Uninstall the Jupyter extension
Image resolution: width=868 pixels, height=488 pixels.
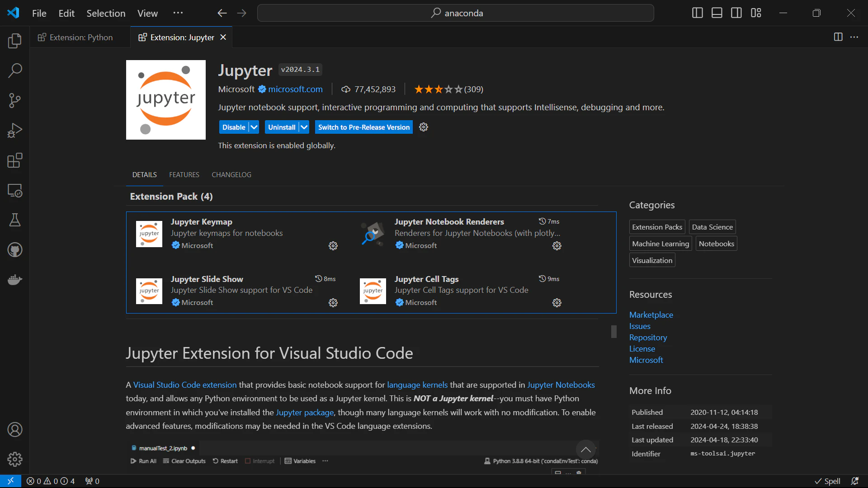coord(282,127)
